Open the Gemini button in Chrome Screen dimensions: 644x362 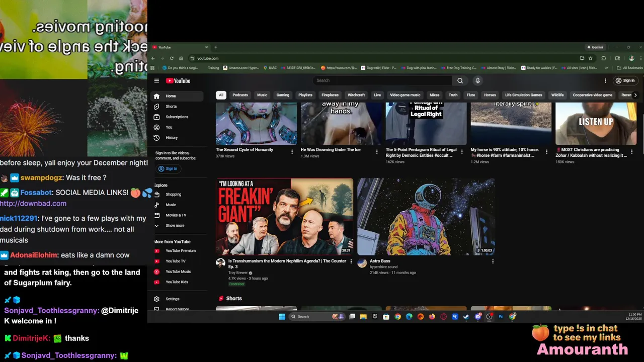pyautogui.click(x=595, y=47)
